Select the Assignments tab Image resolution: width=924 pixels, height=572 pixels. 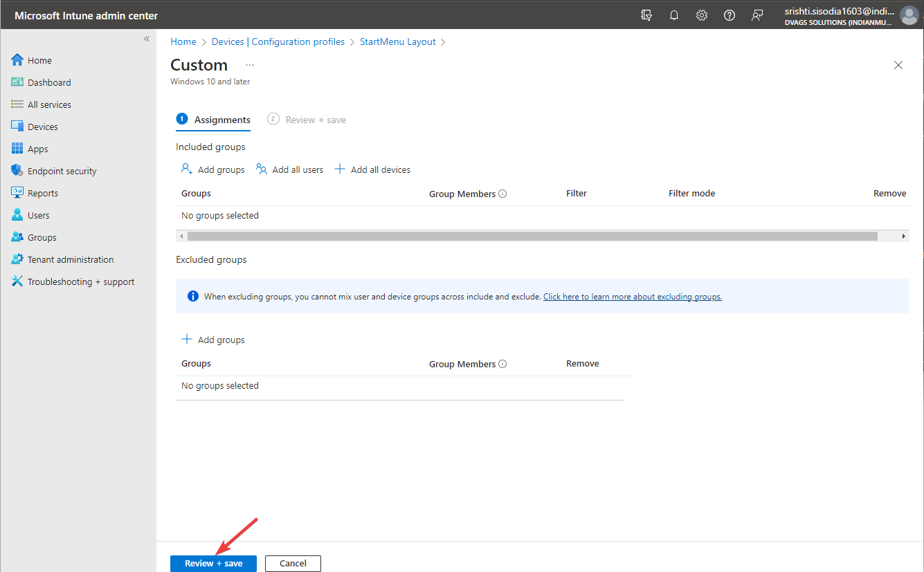point(221,119)
